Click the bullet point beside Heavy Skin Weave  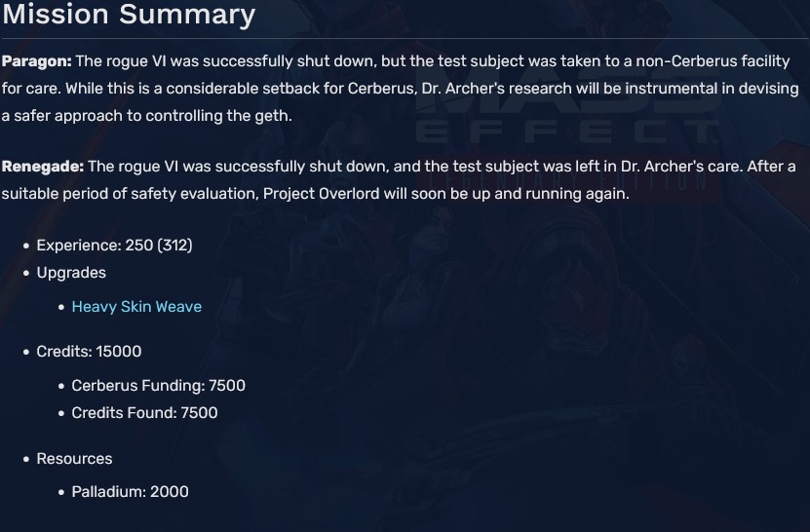[x=61, y=308]
